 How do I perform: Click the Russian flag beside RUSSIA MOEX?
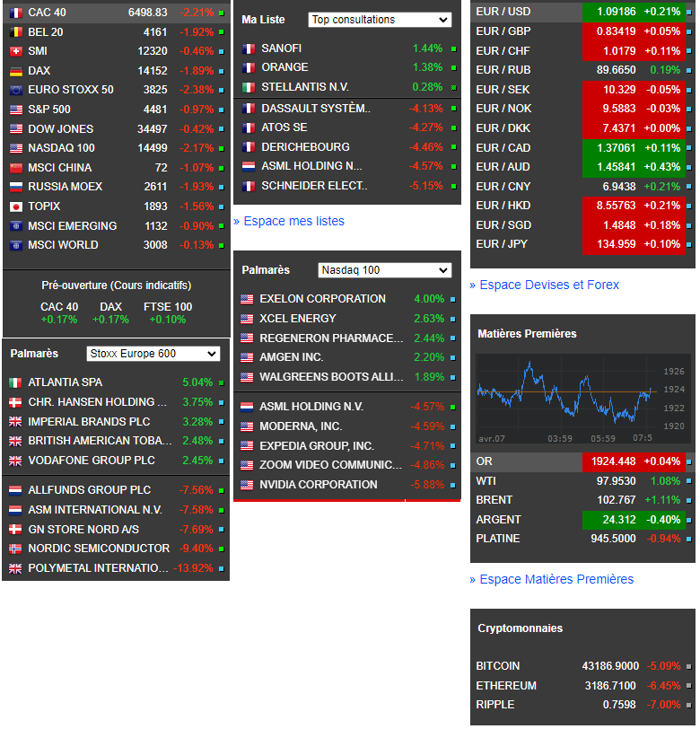pyautogui.click(x=16, y=188)
